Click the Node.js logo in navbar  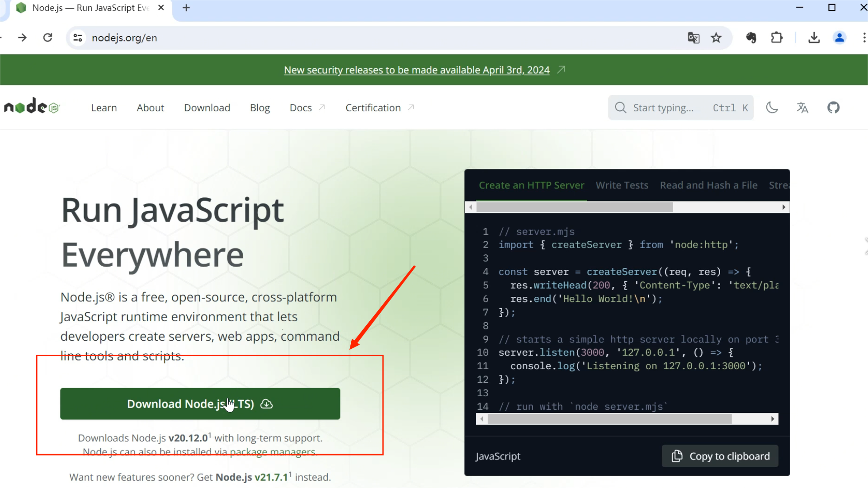click(x=32, y=107)
